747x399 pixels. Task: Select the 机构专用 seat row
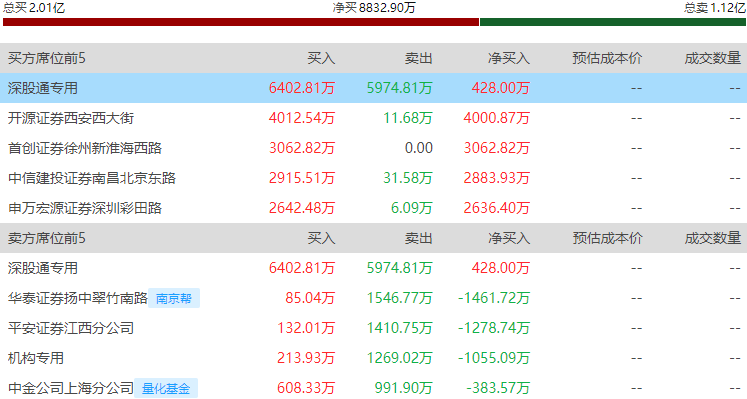pos(374,358)
